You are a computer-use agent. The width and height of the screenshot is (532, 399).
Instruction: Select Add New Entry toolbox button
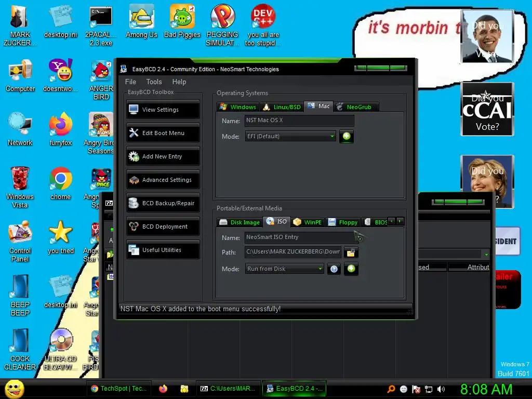pos(163,156)
